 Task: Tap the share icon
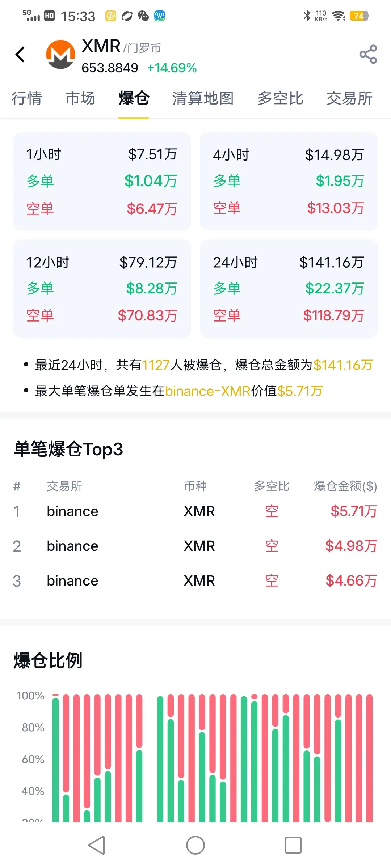[x=368, y=54]
